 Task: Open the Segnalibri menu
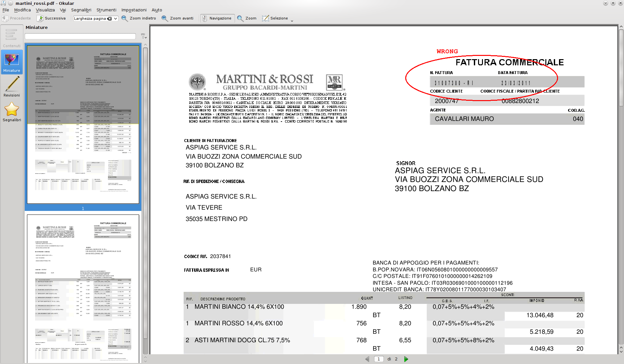coord(81,10)
